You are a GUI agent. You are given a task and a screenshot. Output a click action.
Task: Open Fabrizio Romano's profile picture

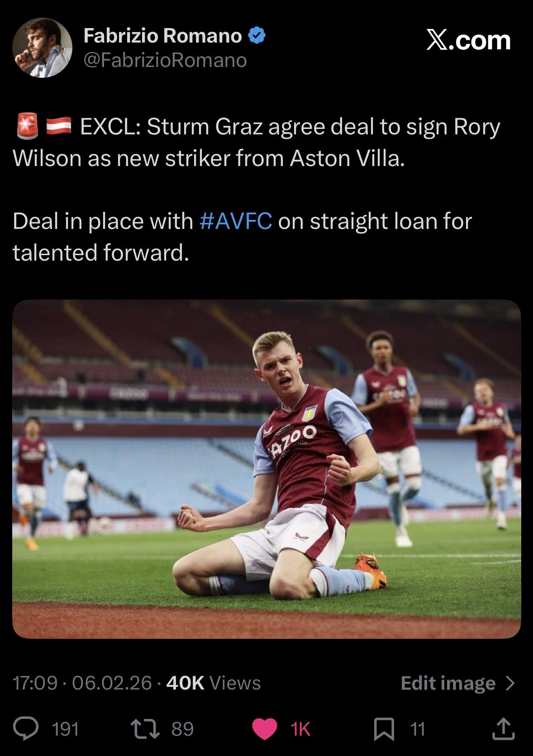pos(42,48)
